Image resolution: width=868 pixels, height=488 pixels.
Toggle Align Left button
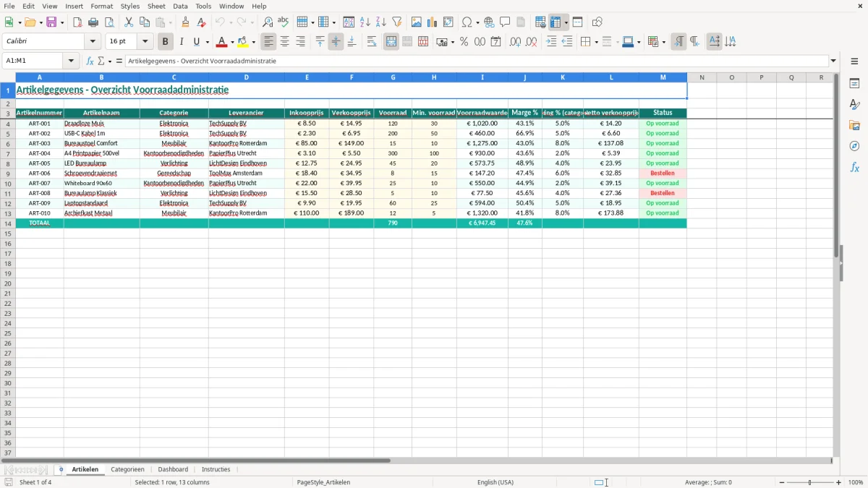coord(268,42)
